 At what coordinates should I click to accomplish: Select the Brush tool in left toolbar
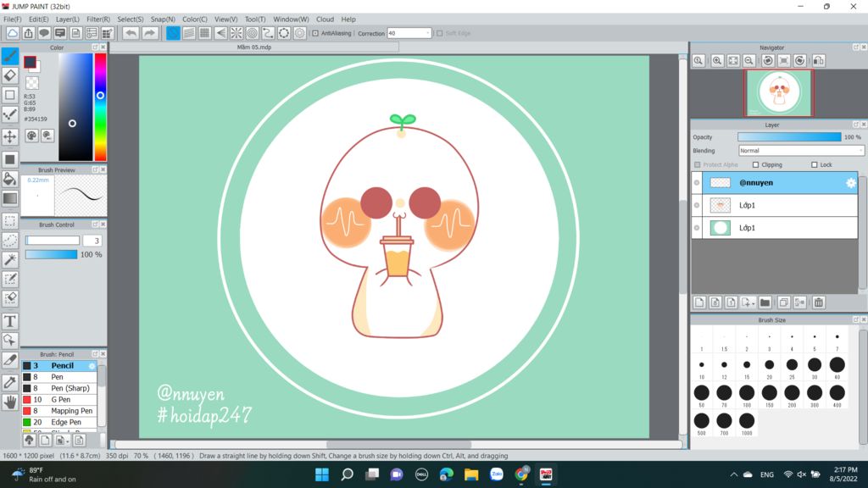pos(10,56)
